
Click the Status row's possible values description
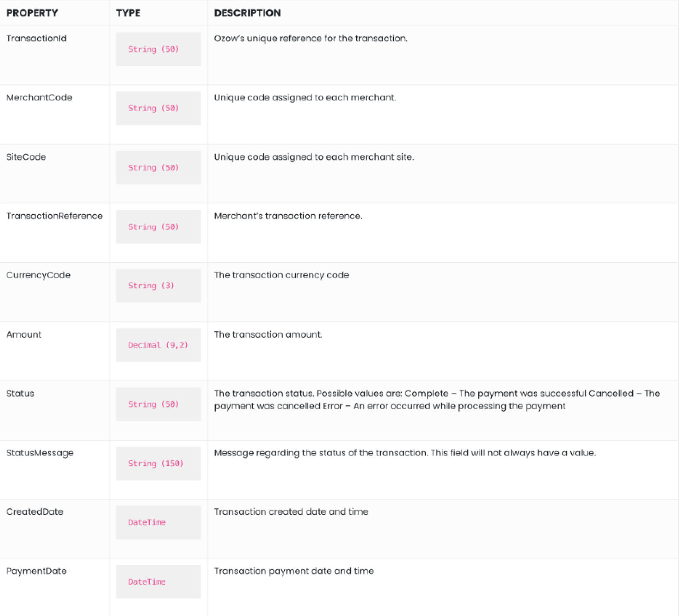pos(437,400)
